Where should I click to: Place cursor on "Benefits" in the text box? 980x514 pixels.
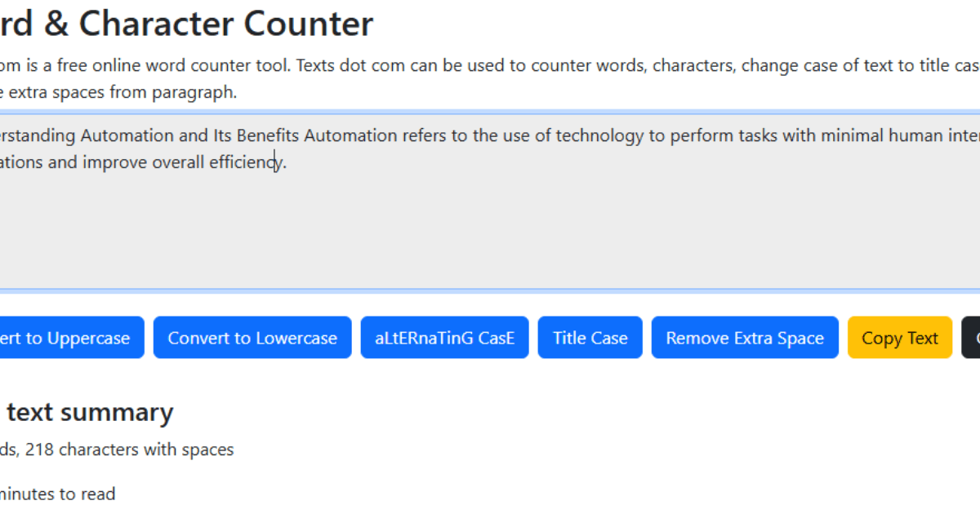coord(268,135)
